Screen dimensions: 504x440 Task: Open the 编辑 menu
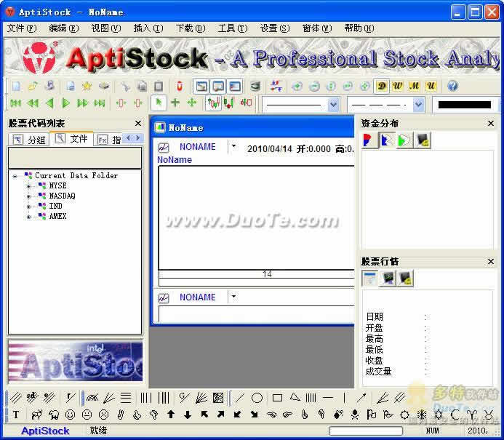(x=64, y=28)
